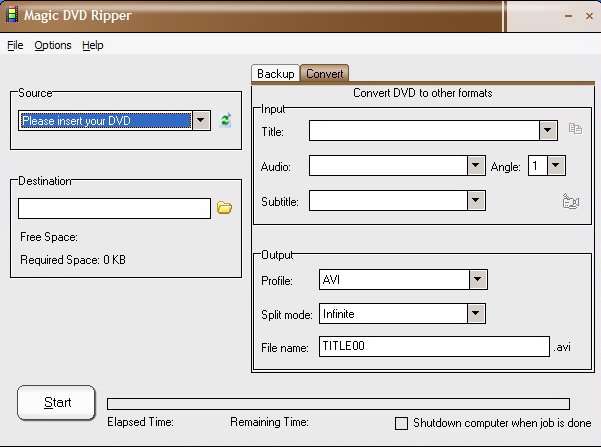Open the Title dropdown list

click(548, 130)
